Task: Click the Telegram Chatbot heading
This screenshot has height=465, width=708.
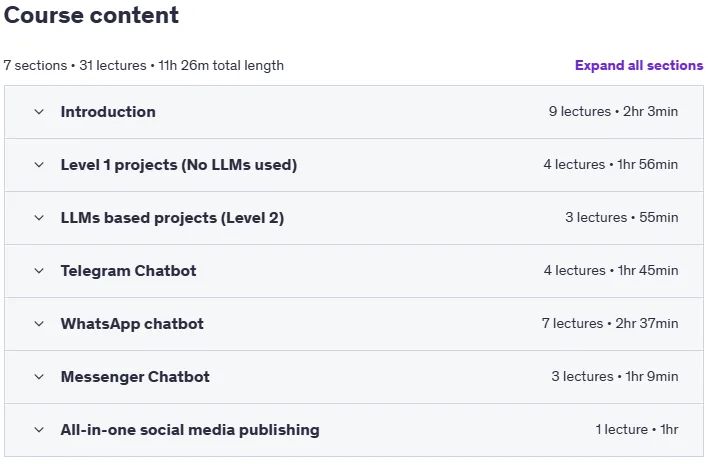Action: click(129, 271)
